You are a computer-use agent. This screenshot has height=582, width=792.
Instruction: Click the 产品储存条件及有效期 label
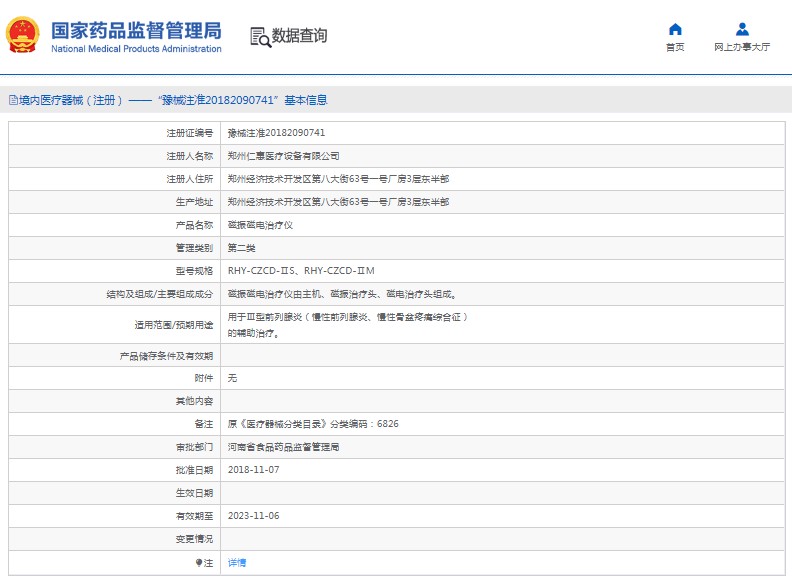(166, 356)
